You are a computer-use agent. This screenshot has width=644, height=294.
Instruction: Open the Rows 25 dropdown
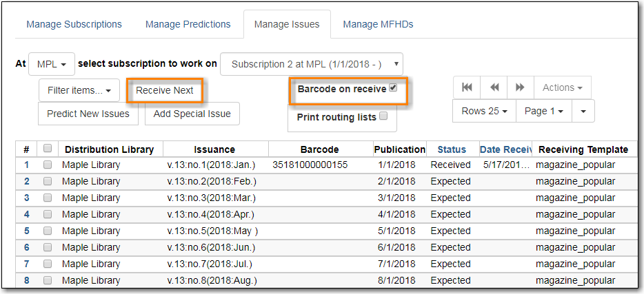[484, 111]
